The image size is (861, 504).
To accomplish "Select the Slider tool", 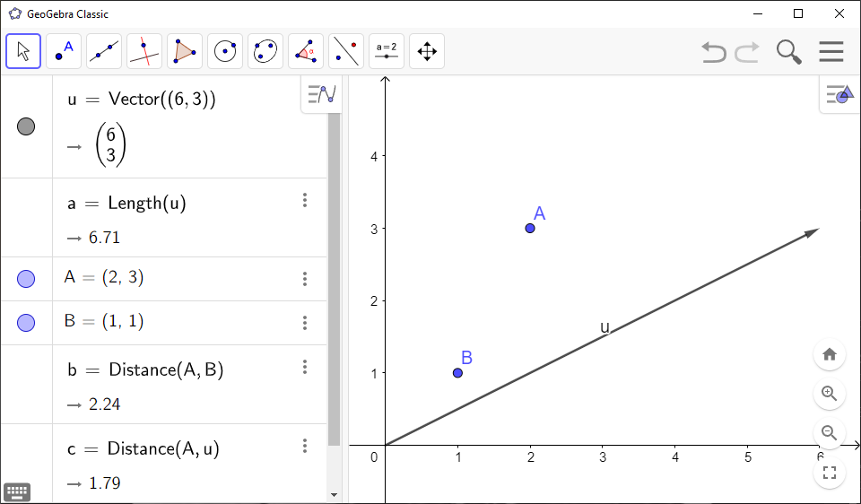I will pyautogui.click(x=387, y=51).
